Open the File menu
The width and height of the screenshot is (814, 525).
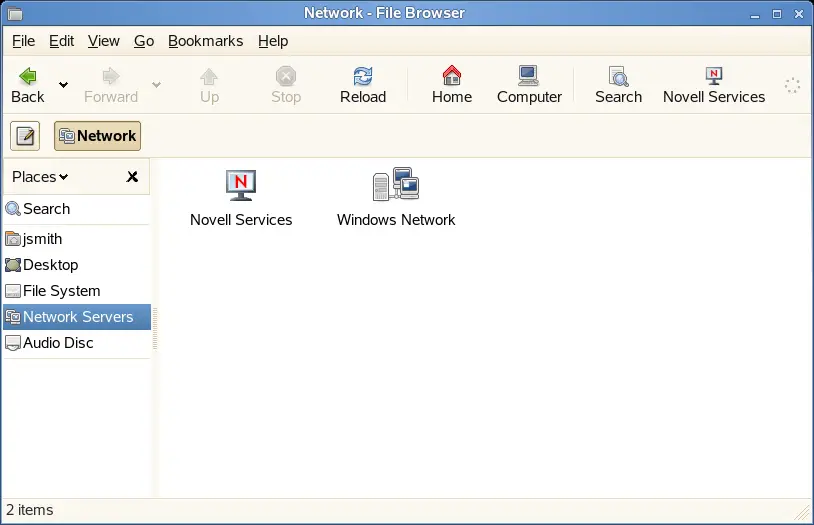coord(23,41)
